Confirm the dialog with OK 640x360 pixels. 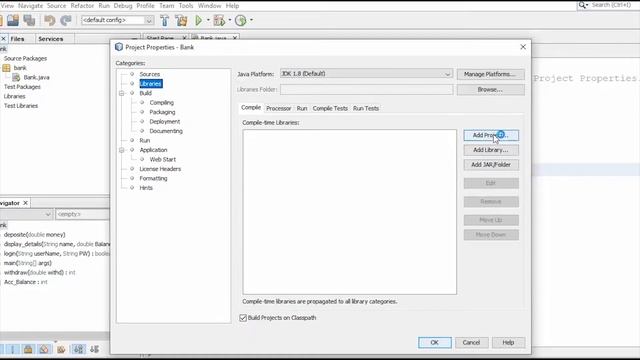pyautogui.click(x=435, y=342)
